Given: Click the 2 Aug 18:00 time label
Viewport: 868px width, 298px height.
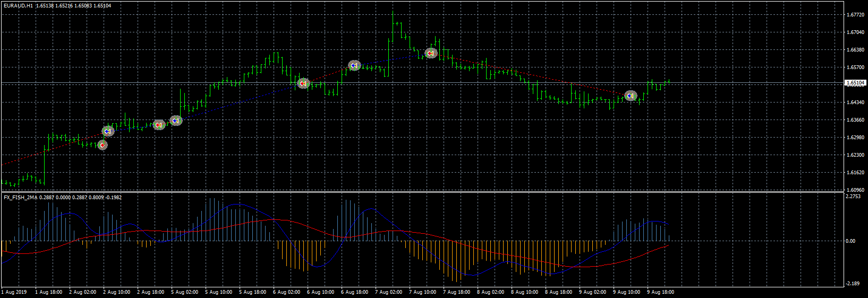Looking at the screenshot, I should (x=151, y=292).
